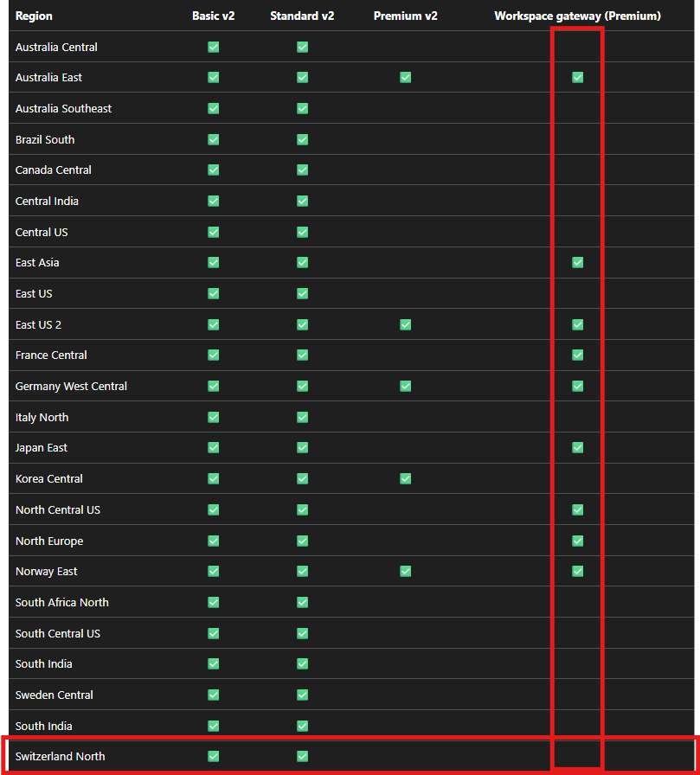This screenshot has width=700, height=775.
Task: Click the Basic v2 checkmark for Australia Southeast
Action: (x=213, y=108)
